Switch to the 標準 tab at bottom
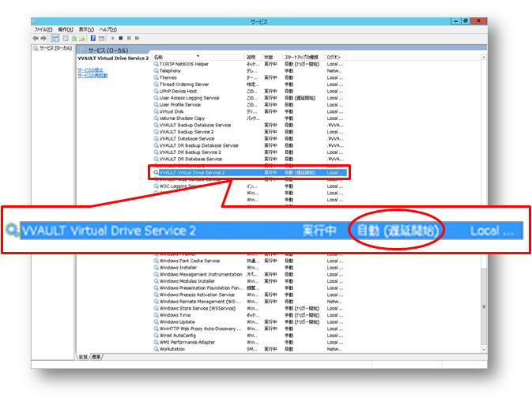 (x=96, y=357)
